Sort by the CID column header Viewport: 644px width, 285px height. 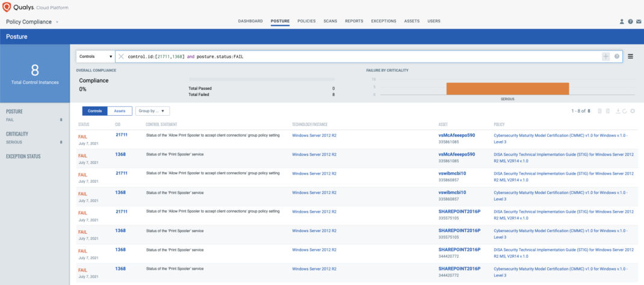[x=117, y=124]
